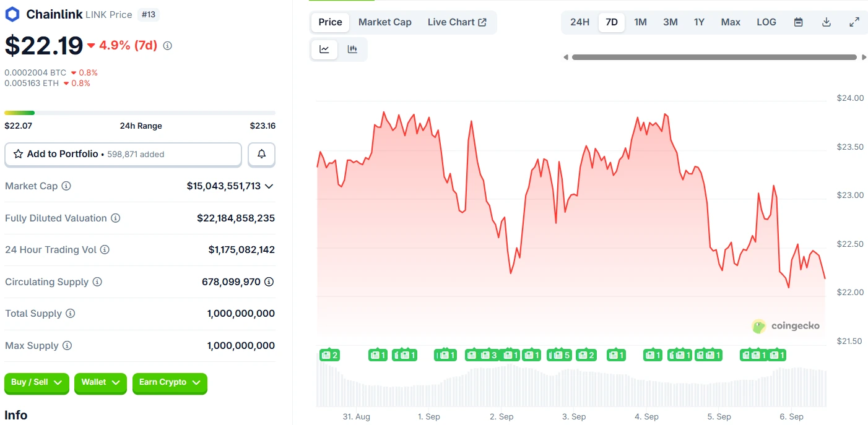
Task: Expand the chart to fullscreen
Action: [854, 22]
